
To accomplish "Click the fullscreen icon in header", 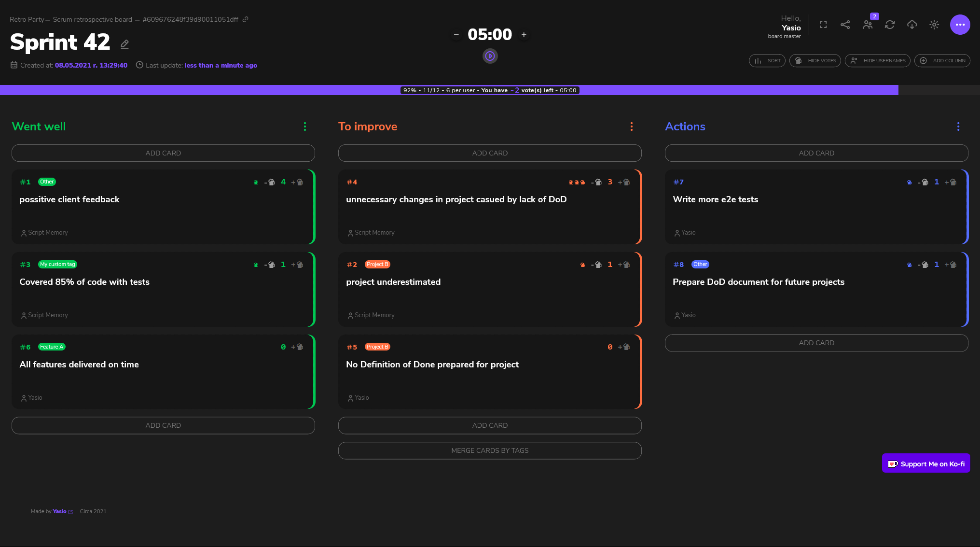I will click(823, 25).
